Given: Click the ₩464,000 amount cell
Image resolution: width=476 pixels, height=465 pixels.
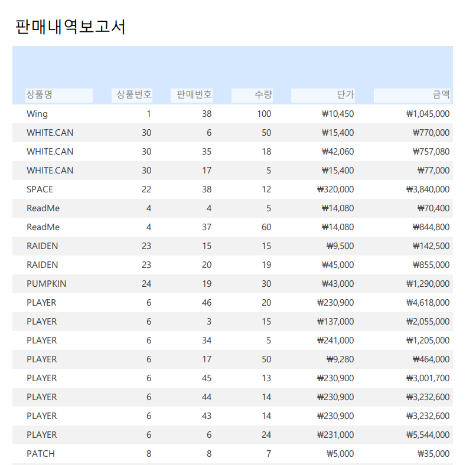Looking at the screenshot, I should (431, 359).
